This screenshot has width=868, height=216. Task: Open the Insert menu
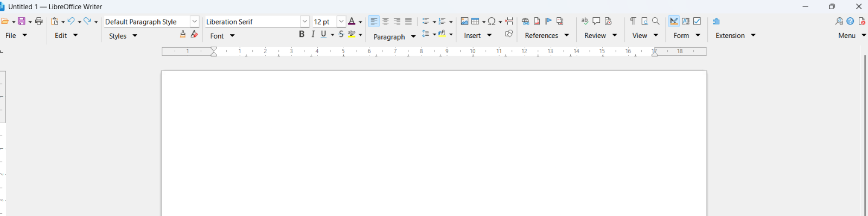click(477, 35)
